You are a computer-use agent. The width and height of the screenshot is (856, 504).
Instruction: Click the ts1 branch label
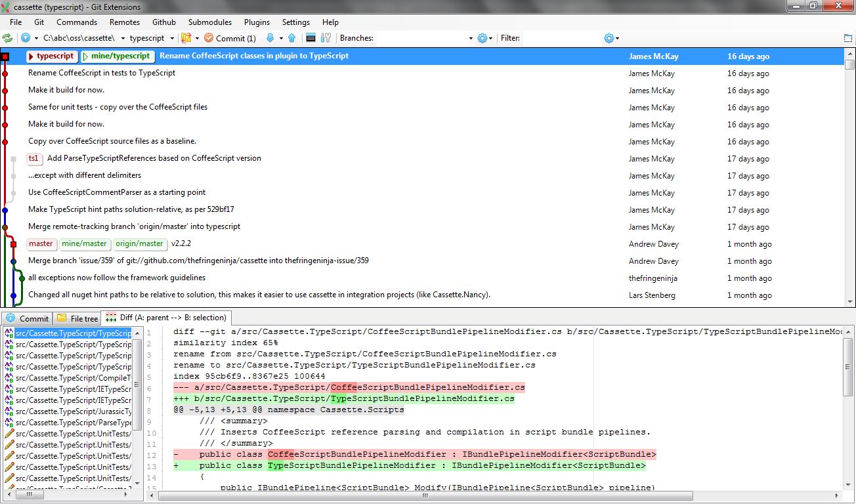34,159
